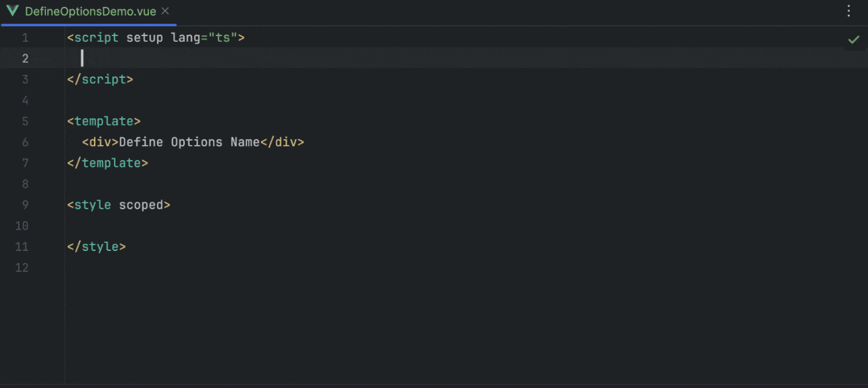Click the "ts" string value
The width and height of the screenshot is (868, 388).
coord(223,38)
